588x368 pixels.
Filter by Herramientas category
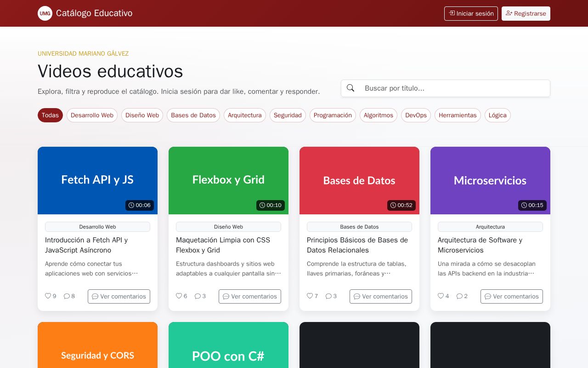pos(458,115)
